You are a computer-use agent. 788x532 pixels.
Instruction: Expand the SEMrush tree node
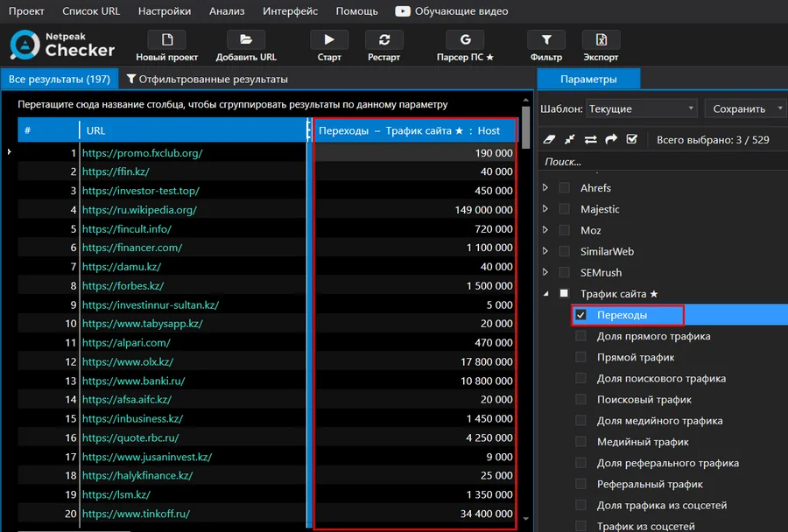pyautogui.click(x=545, y=272)
